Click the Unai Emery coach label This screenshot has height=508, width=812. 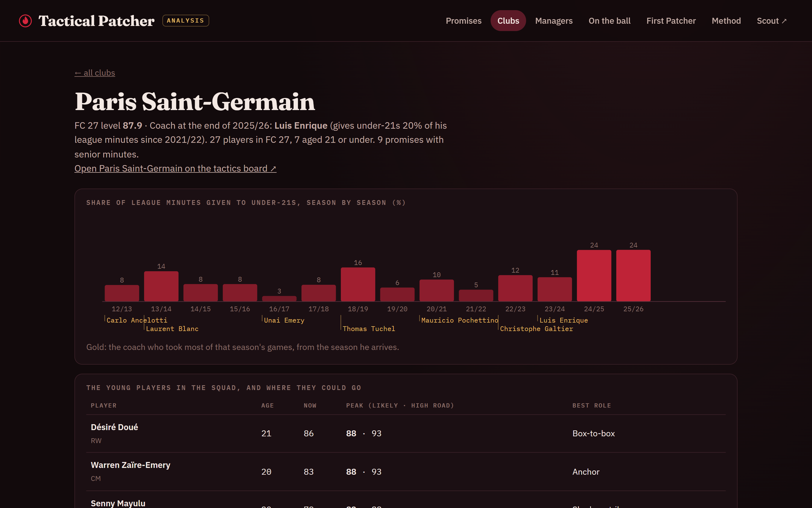click(284, 320)
